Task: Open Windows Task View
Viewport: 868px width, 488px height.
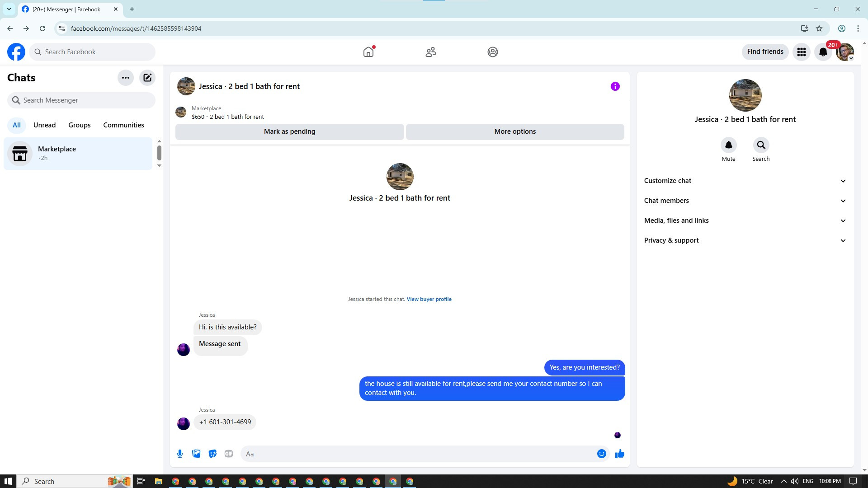Action: [141, 481]
